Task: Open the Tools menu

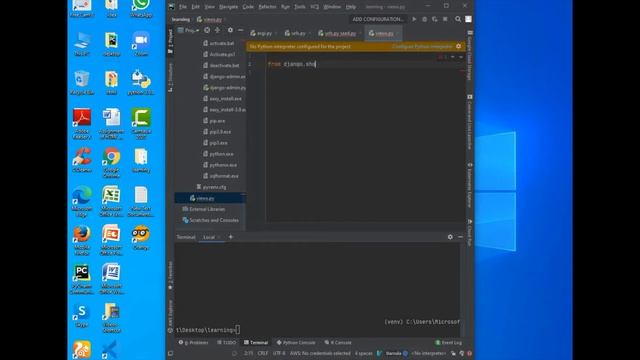Action: [x=300, y=7]
